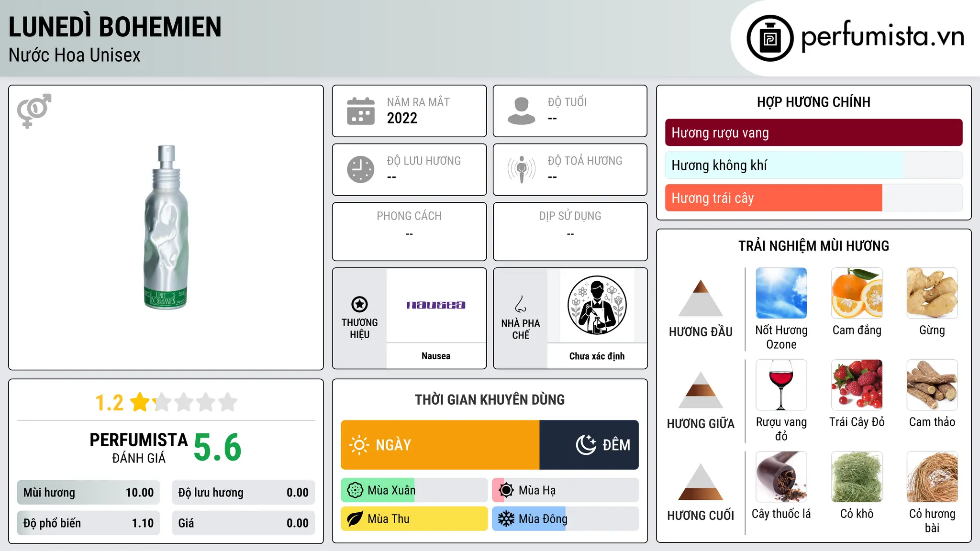Viewport: 980px width, 551px height.
Task: Click the Thời gian khuyên dùng heading
Action: point(490,399)
